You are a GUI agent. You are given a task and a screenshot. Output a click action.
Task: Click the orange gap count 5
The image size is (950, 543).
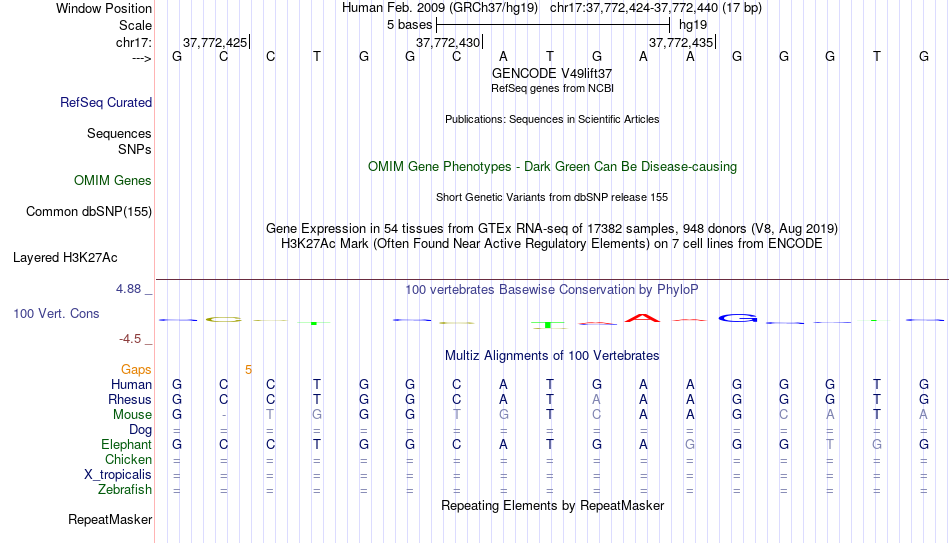click(x=248, y=370)
